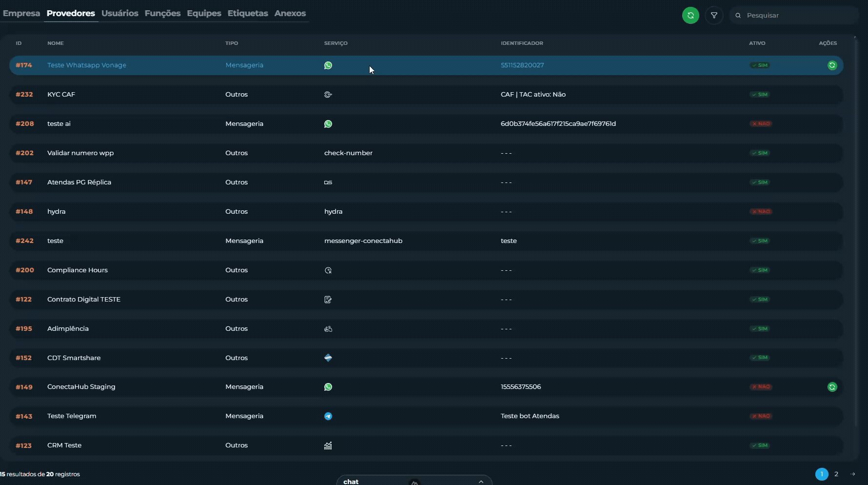Sort by NOME column header
This screenshot has height=485, width=868.
[56, 43]
